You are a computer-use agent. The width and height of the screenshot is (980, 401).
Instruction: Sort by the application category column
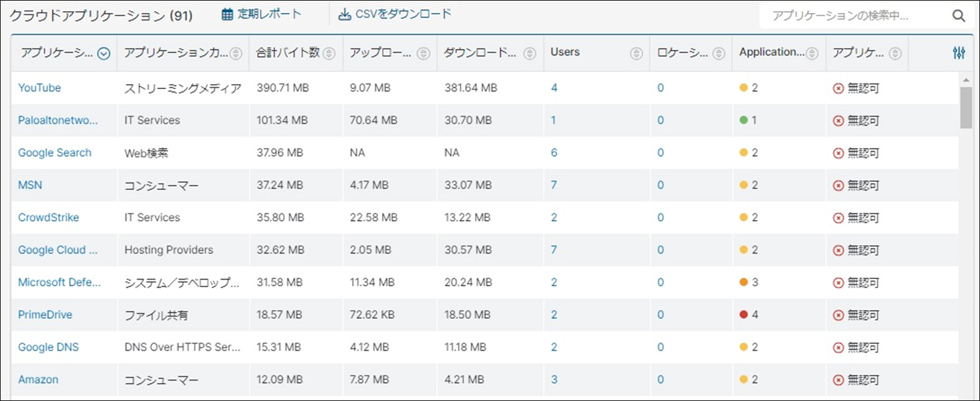pos(236,54)
